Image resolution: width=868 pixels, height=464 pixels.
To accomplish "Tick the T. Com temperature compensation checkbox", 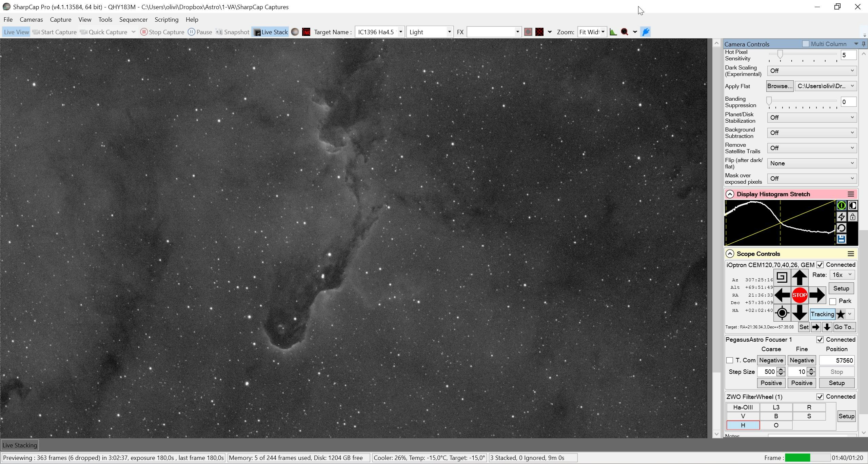I will pos(730,360).
